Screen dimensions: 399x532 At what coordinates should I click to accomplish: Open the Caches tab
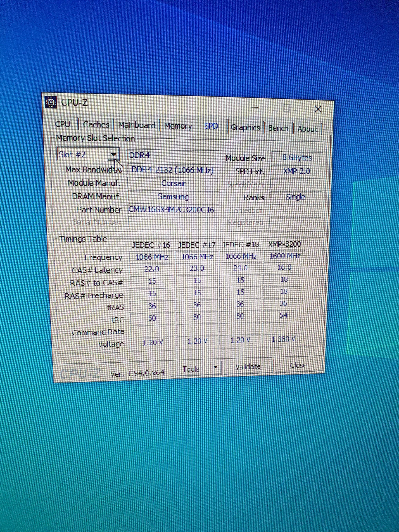[96, 125]
